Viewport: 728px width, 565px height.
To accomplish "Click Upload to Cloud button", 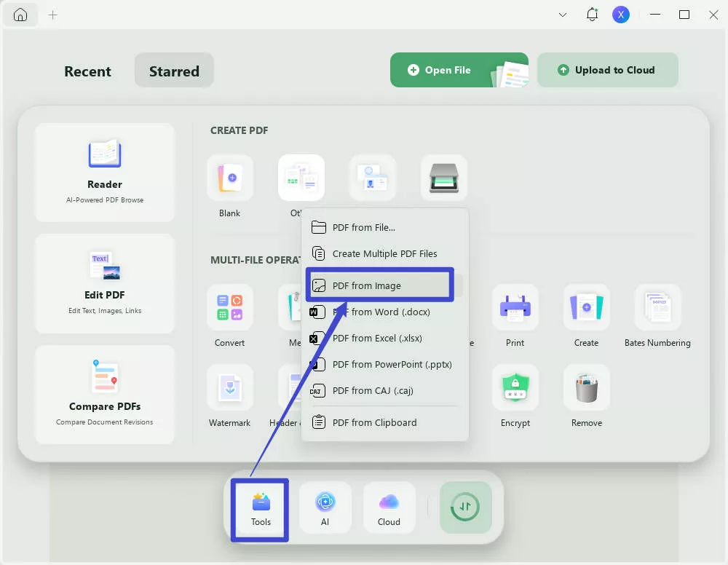I will tap(608, 69).
